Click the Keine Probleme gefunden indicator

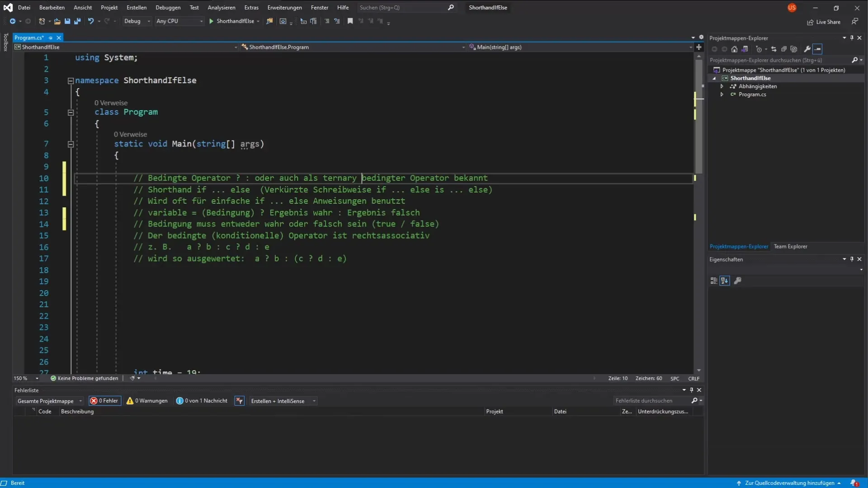point(84,378)
